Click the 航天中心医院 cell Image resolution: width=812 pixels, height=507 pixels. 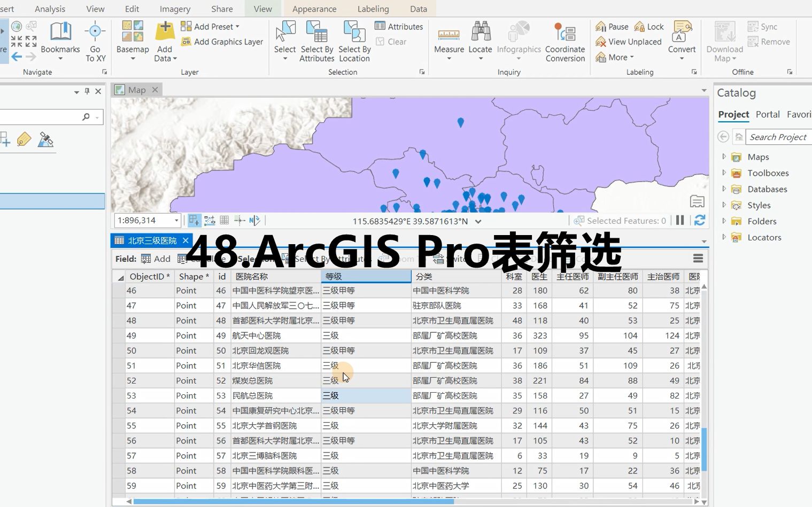[275, 336]
